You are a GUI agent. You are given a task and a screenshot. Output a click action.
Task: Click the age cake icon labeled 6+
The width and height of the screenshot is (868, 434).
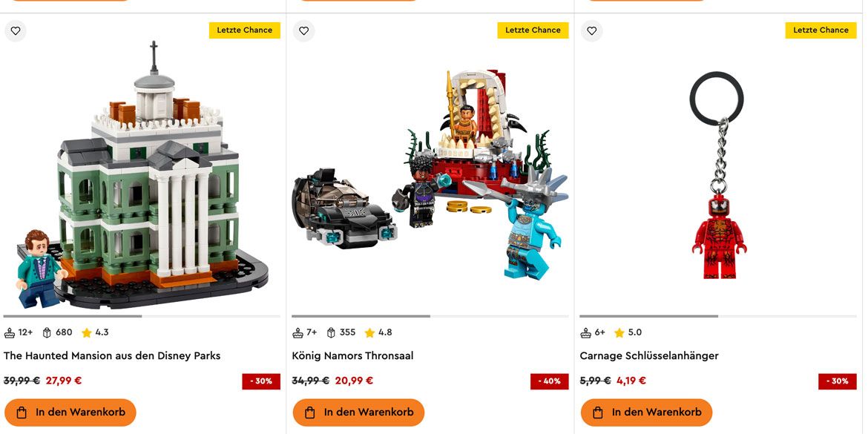coord(585,332)
